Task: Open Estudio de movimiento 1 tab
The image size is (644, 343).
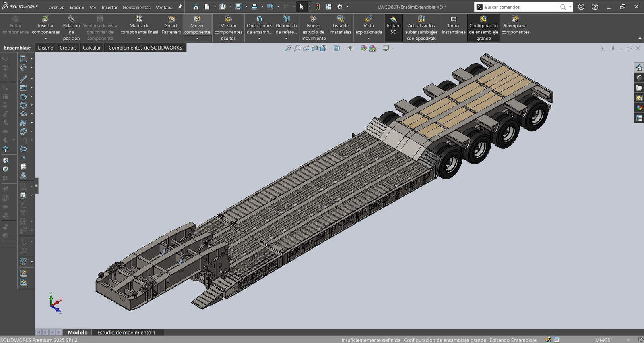Action: pos(126,333)
